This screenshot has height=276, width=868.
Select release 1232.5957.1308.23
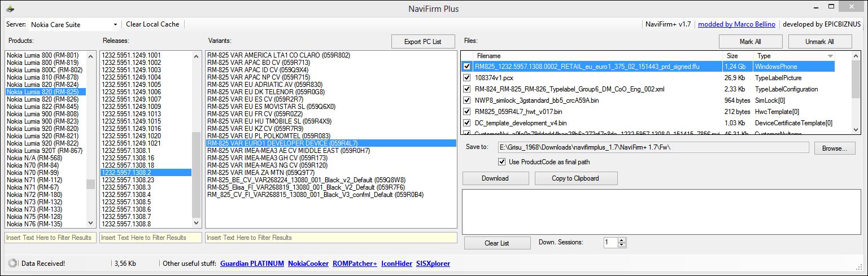128,180
